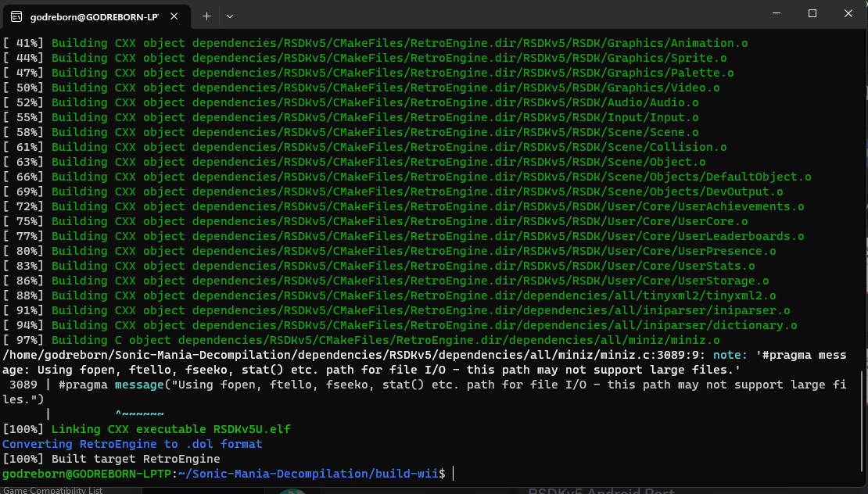Image resolution: width=868 pixels, height=494 pixels.
Task: Click the prompt path ~/Sonic-Mania-Decompilation/build-wii
Action: tap(309, 474)
